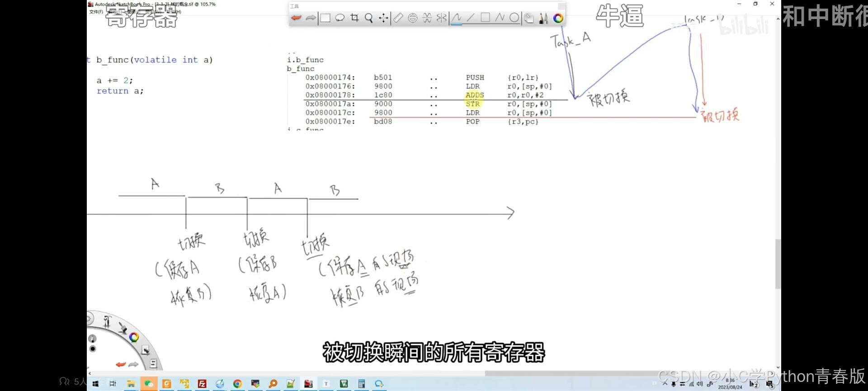Image resolution: width=868 pixels, height=391 pixels.
Task: Close the floating tools toolbar
Action: (561, 6)
